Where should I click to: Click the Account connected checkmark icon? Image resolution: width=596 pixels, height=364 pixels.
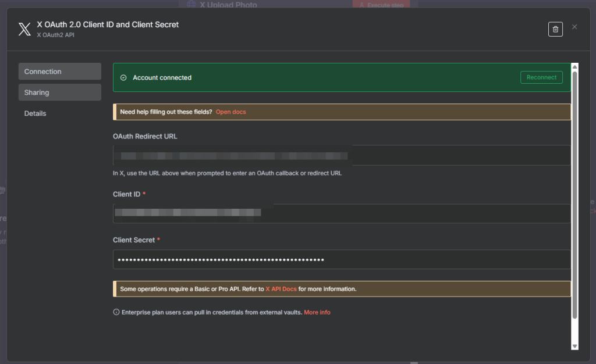123,77
